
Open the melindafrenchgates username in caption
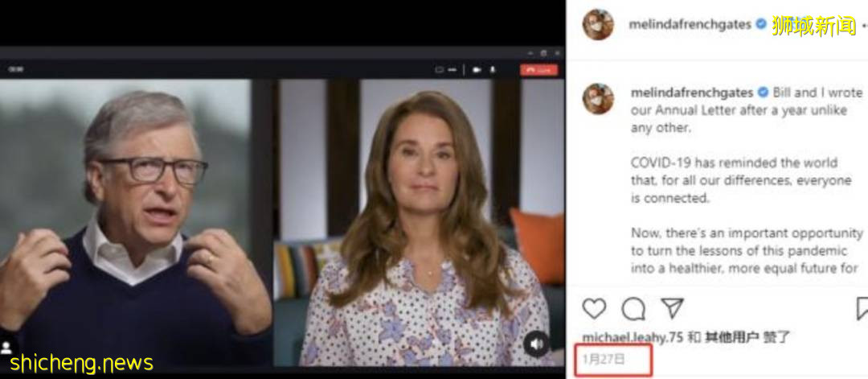pos(692,92)
